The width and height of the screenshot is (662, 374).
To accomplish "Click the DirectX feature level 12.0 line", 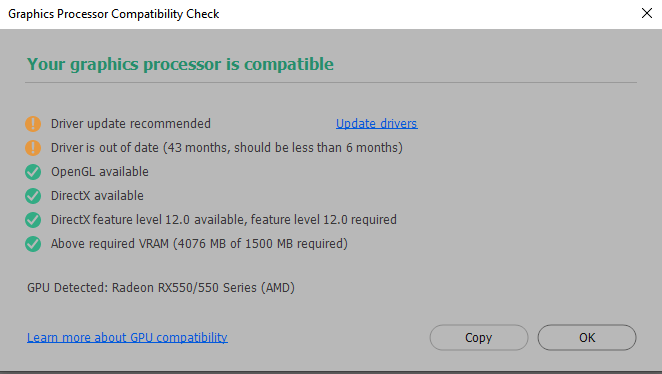I will [x=224, y=220].
